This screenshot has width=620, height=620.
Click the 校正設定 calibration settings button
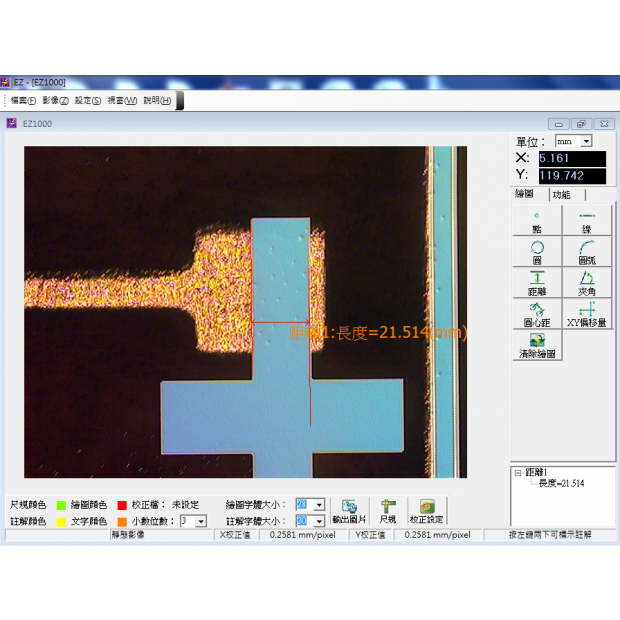coord(427,512)
